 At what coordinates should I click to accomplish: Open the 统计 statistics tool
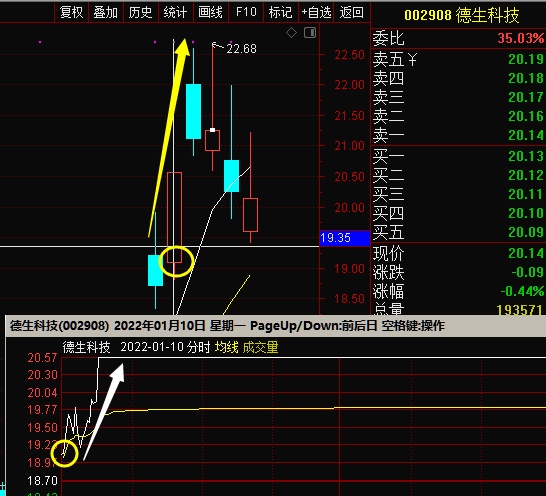176,12
